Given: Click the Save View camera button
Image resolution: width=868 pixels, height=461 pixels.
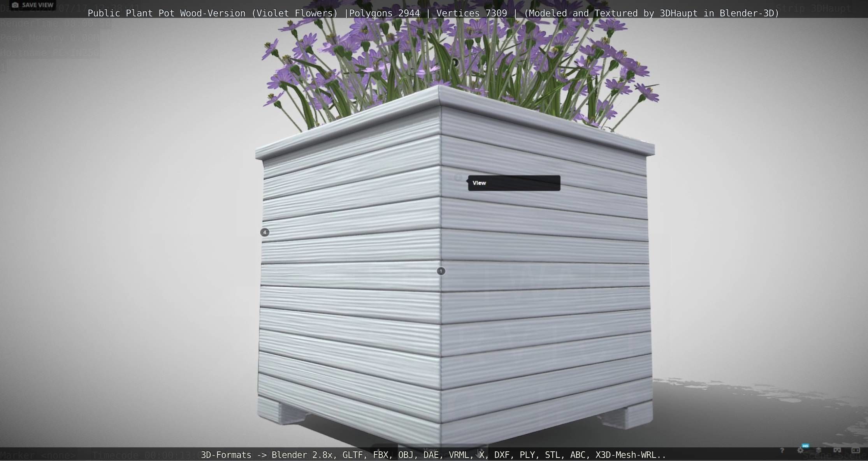Looking at the screenshot, I should click(x=32, y=5).
